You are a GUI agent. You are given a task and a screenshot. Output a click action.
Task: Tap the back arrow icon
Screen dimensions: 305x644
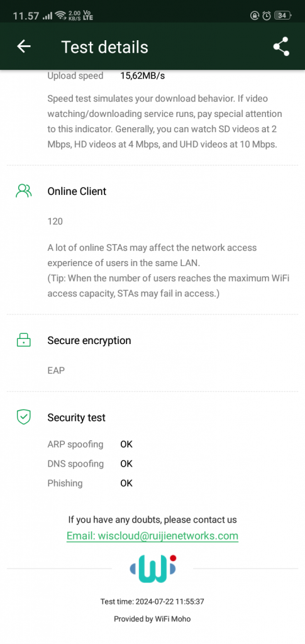click(24, 47)
